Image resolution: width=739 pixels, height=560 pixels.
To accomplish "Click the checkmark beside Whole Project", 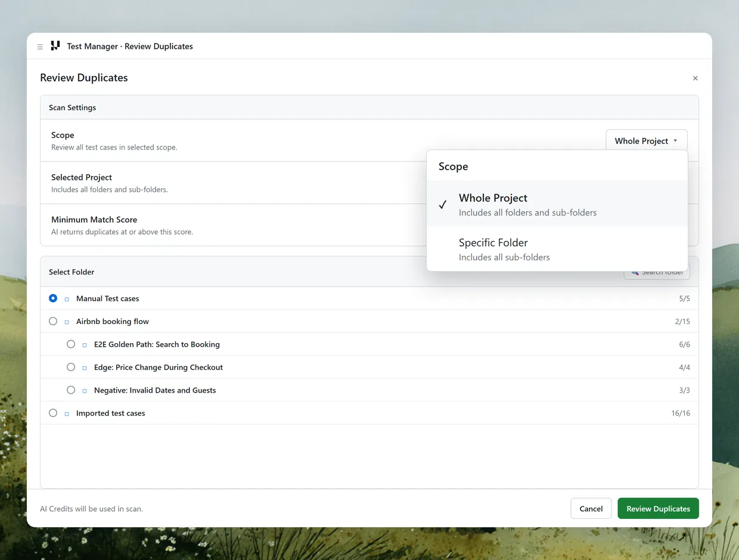I will pyautogui.click(x=443, y=204).
